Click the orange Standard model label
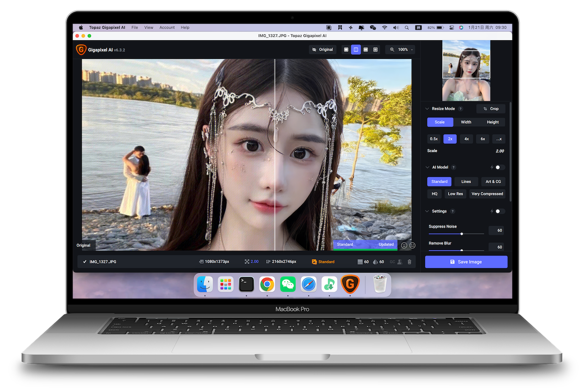Image resolution: width=585 pixels, height=392 pixels. [323, 262]
